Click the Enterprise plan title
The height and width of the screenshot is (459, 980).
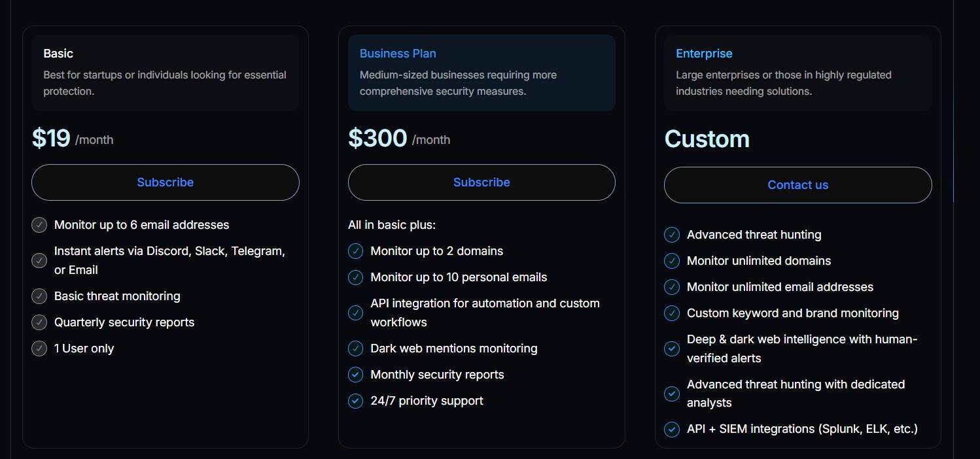(x=704, y=53)
